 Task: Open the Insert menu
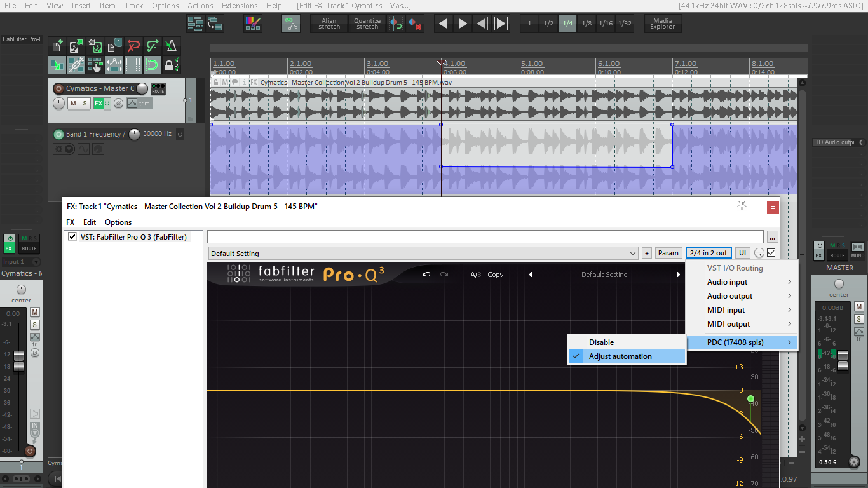(81, 5)
